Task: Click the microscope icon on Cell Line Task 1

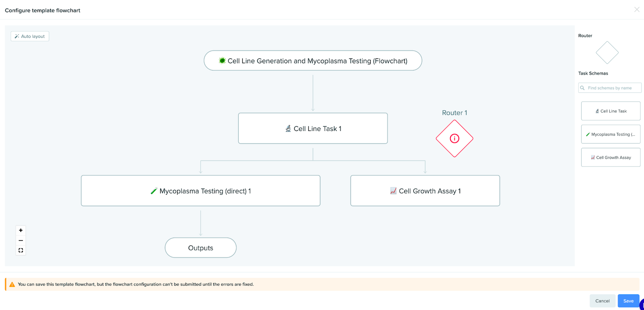Action: coord(288,129)
